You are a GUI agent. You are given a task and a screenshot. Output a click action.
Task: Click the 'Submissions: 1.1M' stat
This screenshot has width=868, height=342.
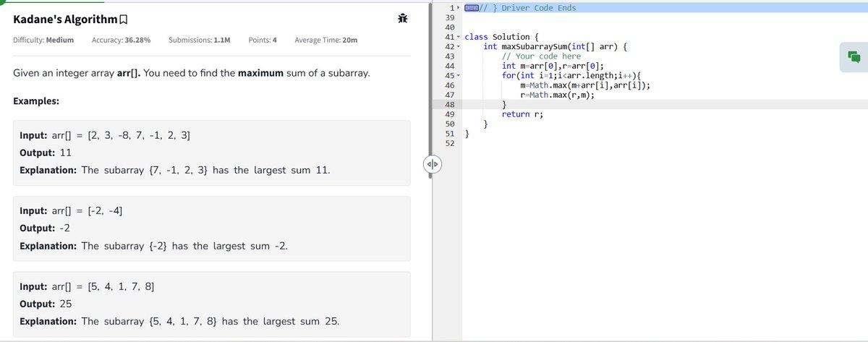[199, 40]
